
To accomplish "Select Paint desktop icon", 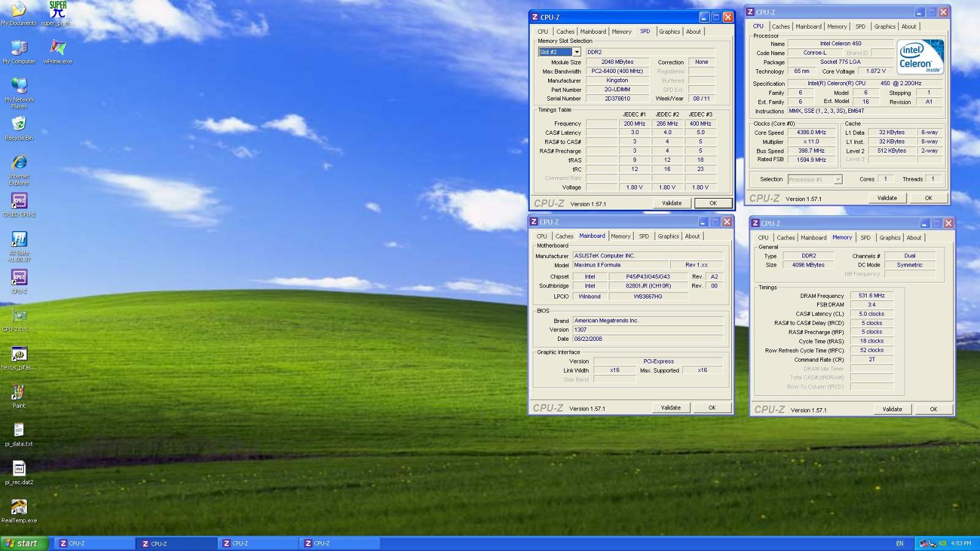I will pos(19,397).
